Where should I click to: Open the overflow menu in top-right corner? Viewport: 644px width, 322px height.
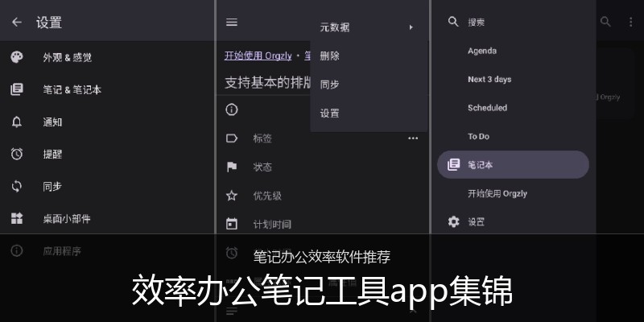click(631, 23)
